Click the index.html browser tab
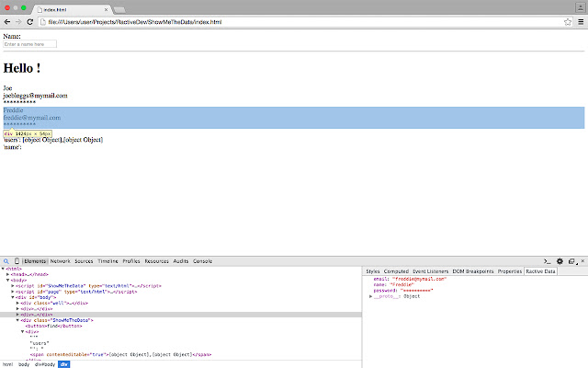 click(72, 9)
